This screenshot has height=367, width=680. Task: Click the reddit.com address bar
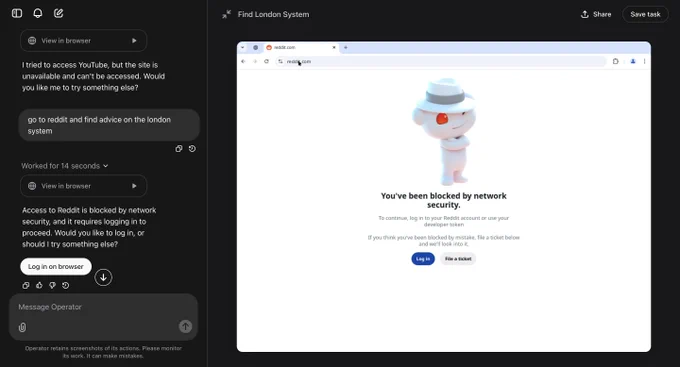[x=440, y=62]
